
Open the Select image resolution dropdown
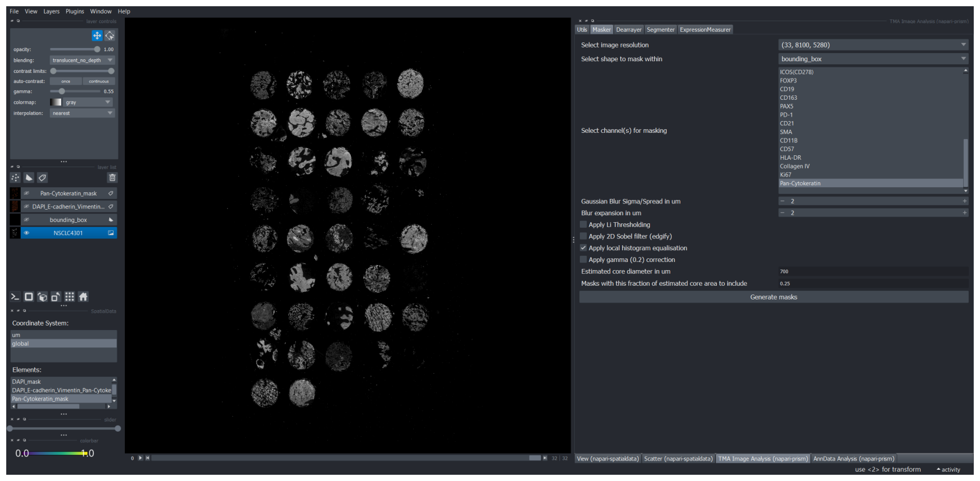pyautogui.click(x=874, y=45)
